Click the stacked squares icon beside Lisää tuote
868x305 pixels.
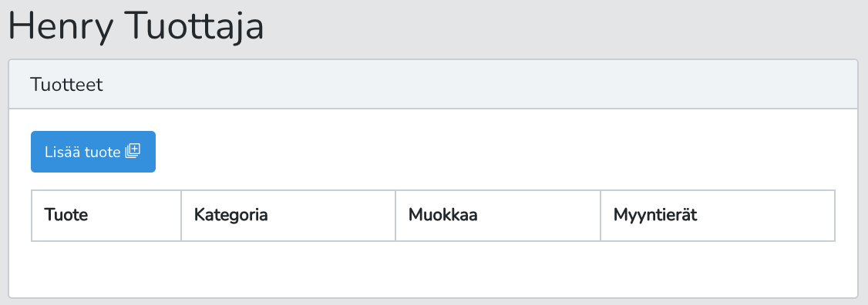(133, 150)
